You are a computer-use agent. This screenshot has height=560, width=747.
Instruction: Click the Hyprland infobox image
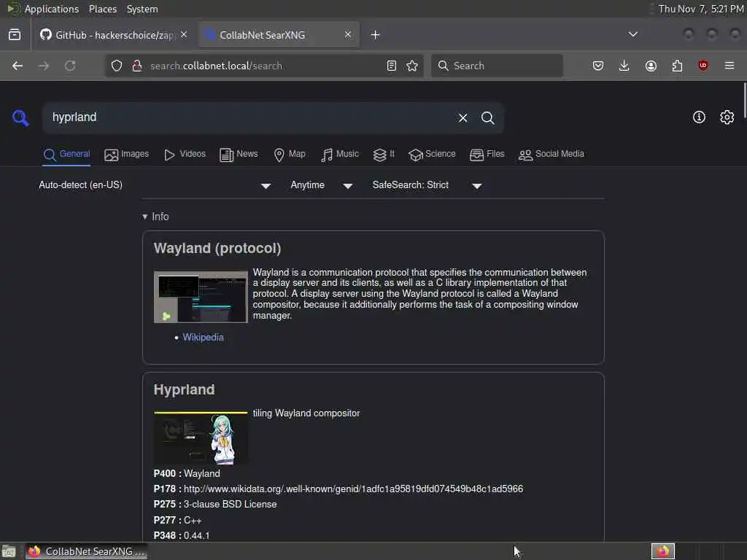click(x=201, y=438)
